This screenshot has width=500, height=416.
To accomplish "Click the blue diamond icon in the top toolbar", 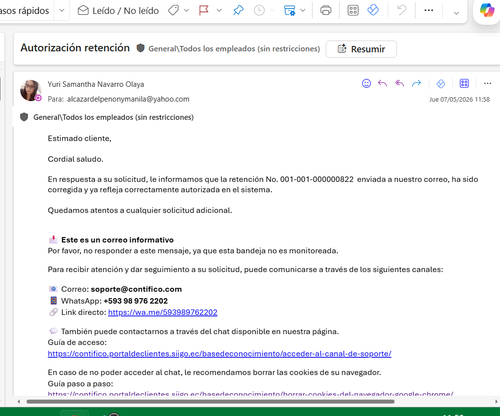I will tap(373, 10).
